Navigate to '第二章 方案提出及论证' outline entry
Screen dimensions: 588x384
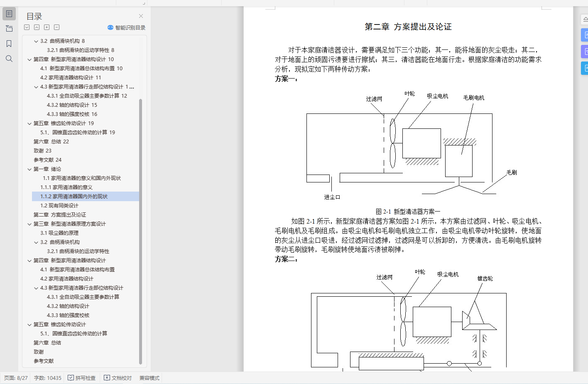[60, 215]
